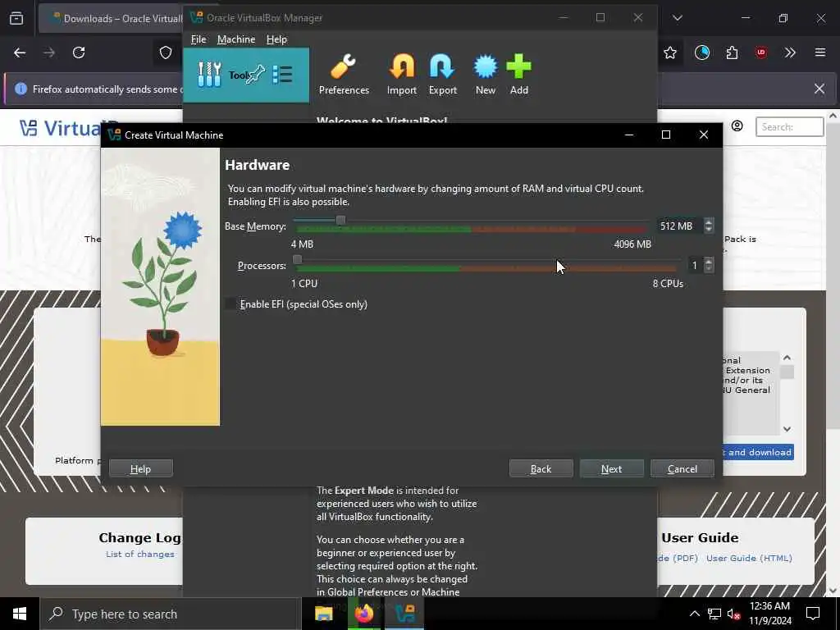The image size is (840, 630).
Task: Increase processor count with the up arrow
Action: [x=709, y=262]
